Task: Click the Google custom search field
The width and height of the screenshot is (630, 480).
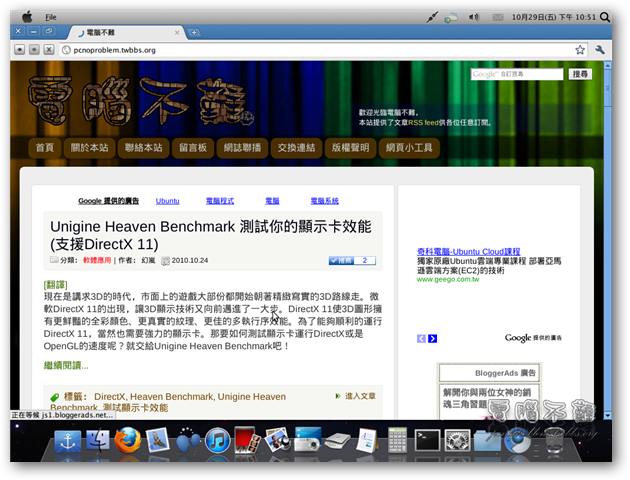Action: pos(516,74)
